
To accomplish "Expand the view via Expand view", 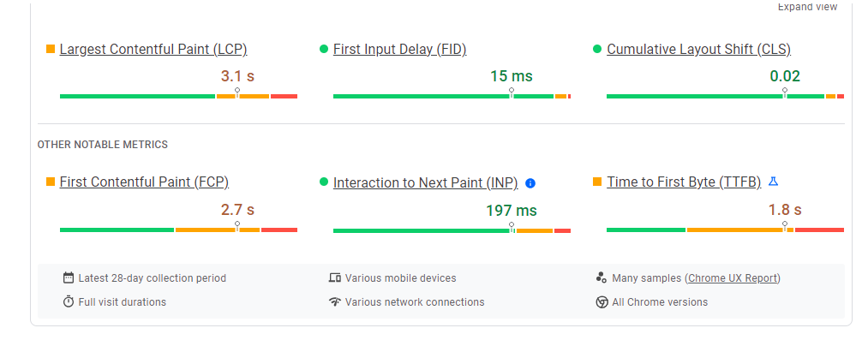I will (808, 7).
